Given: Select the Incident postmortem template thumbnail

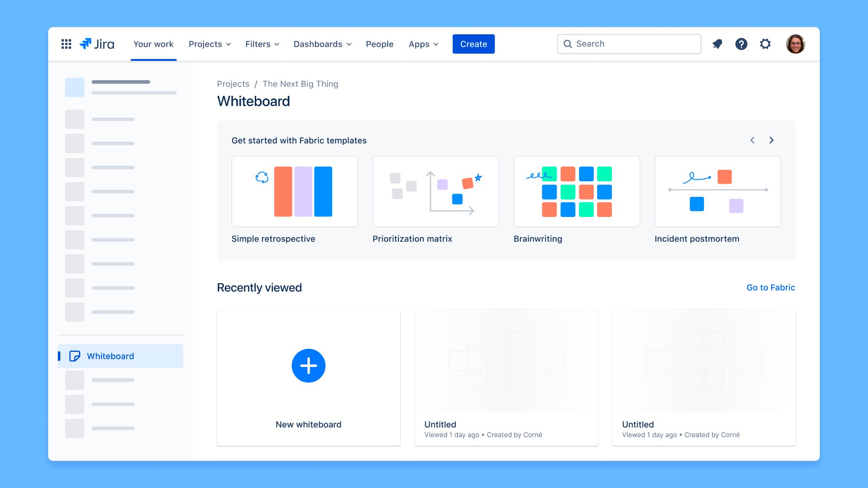Looking at the screenshot, I should [x=718, y=191].
